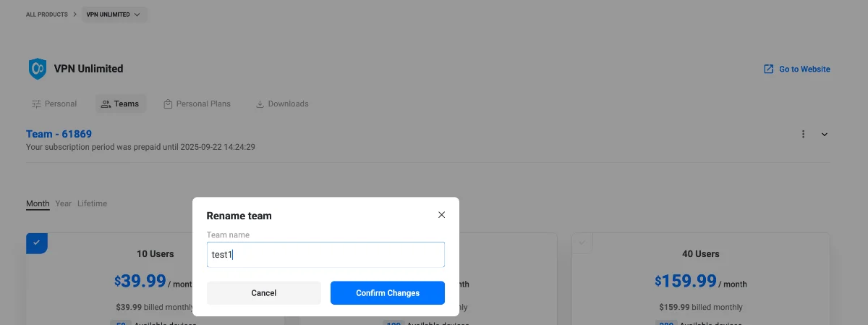Click the external link icon beside Go to Website
The width and height of the screenshot is (868, 325).
click(x=768, y=69)
